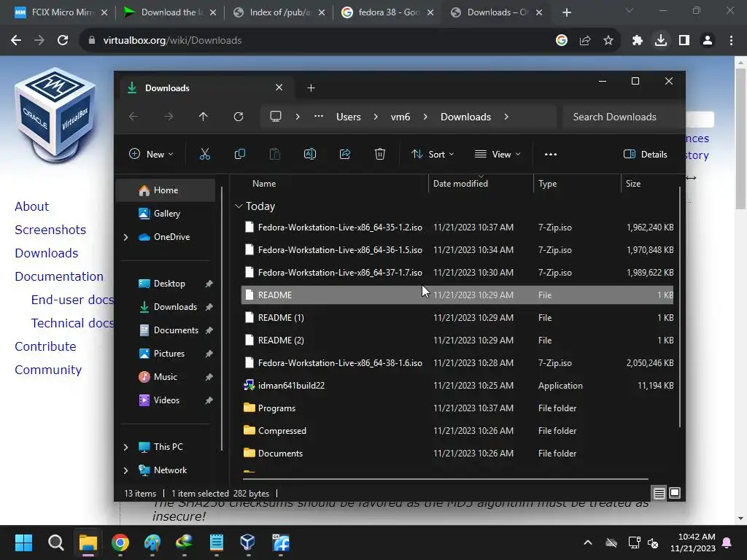Open Chrome three-dot menu
This screenshot has height=560, width=747.
pos(731,41)
